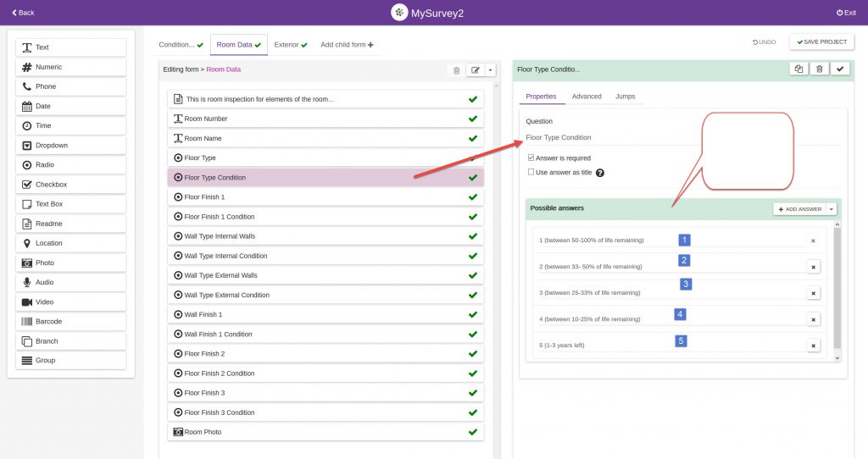Uncheck the Answer is required checkbox
Screen dimensions: 868x459
tap(531, 158)
